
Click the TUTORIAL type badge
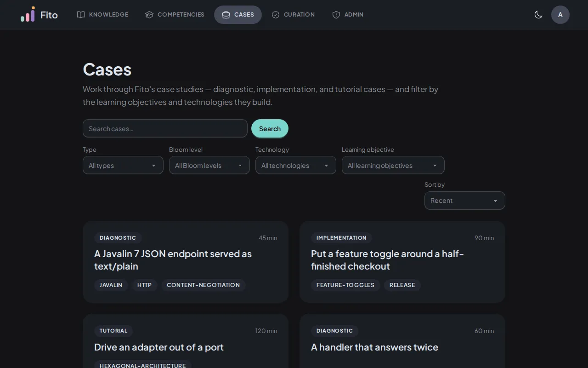pos(113,331)
